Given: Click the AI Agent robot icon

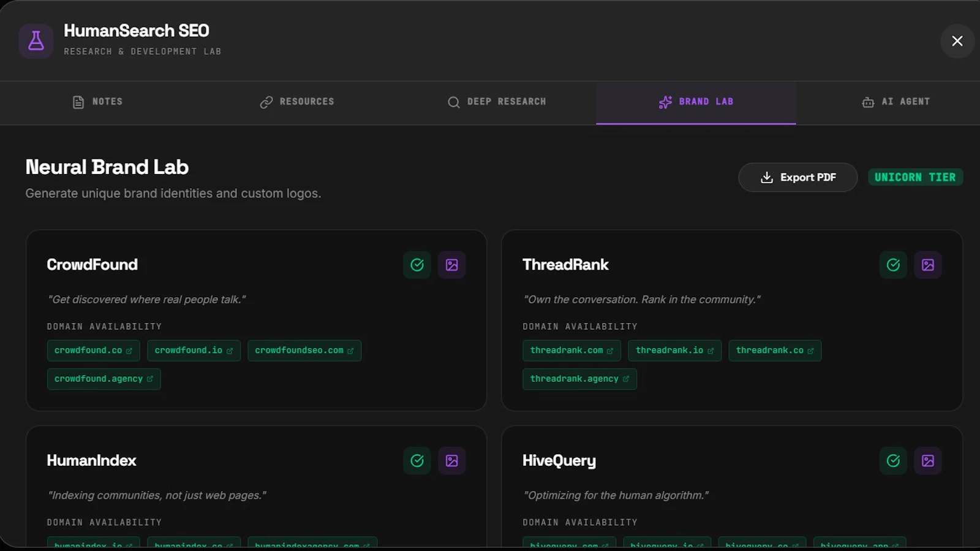Looking at the screenshot, I should tap(868, 102).
